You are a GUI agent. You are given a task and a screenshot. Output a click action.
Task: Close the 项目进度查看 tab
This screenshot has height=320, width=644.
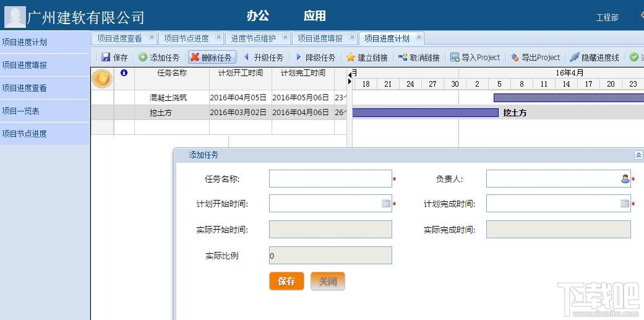[152, 37]
